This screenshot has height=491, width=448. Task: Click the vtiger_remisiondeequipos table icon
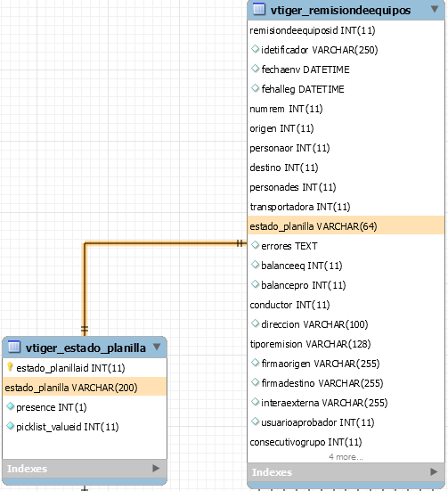[258, 9]
